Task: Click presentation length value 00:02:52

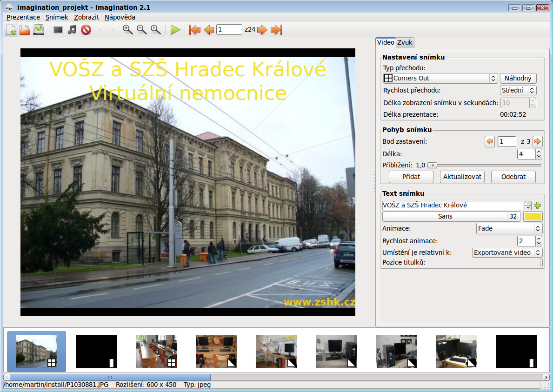Action: (513, 114)
